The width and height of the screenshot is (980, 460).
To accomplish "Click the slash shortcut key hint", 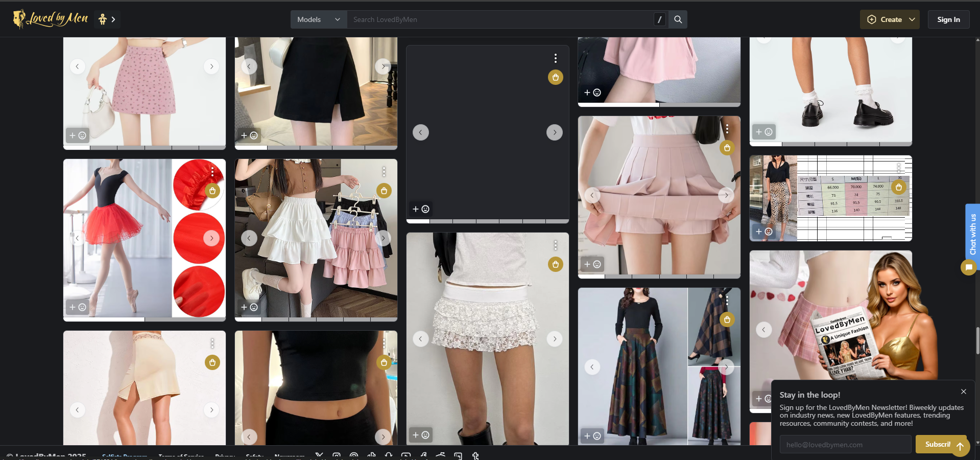I will [660, 19].
